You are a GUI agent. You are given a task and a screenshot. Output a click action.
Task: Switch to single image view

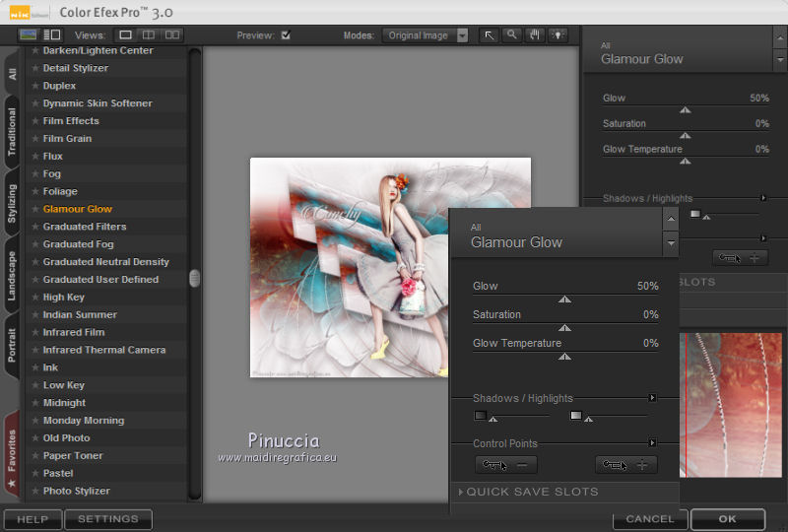126,35
